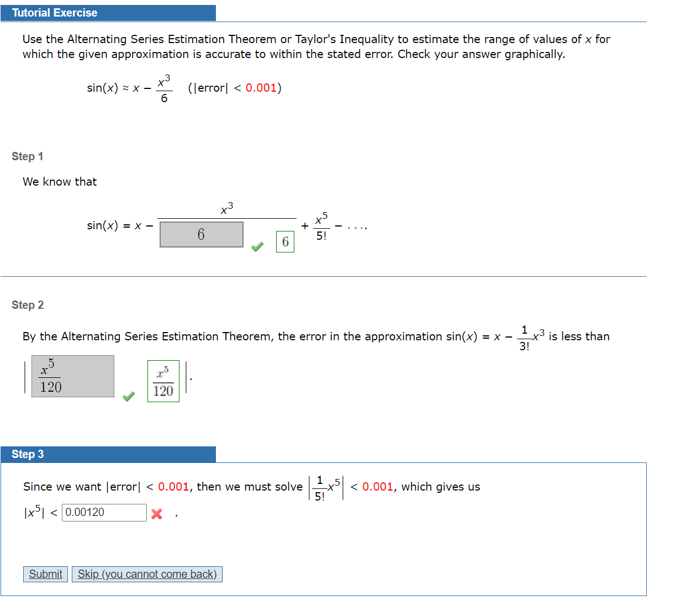Click the green checkmark in Step 2
The width and height of the screenshot is (687, 616).
[128, 397]
